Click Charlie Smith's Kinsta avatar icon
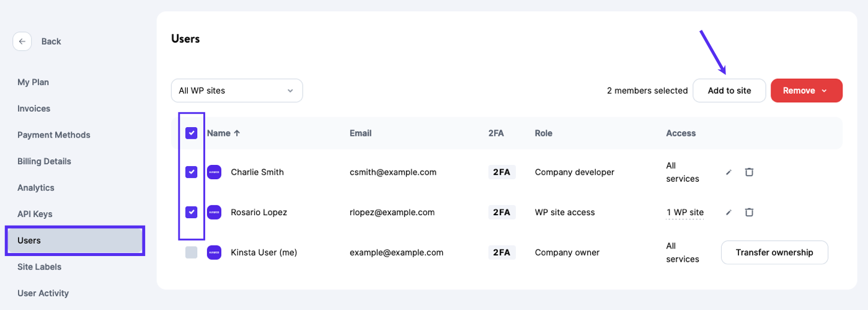 214,172
